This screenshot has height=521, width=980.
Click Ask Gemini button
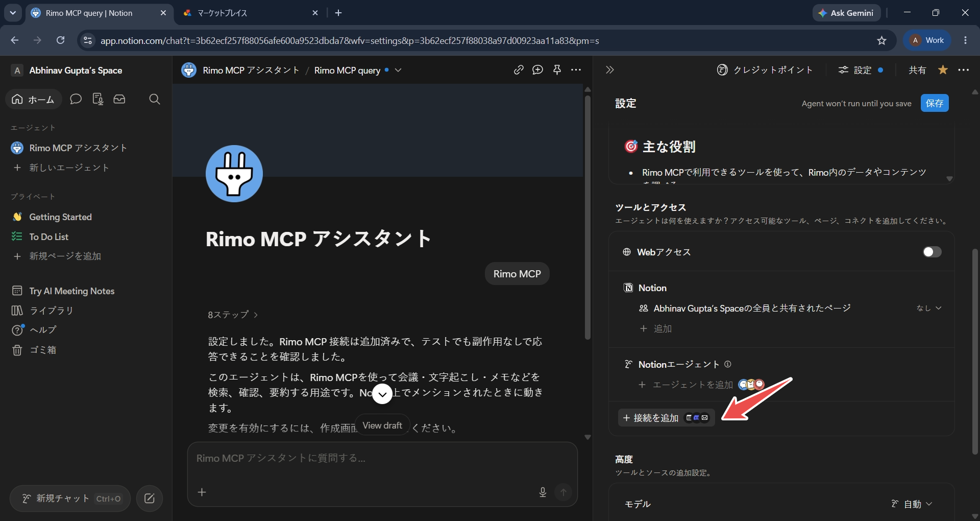[x=846, y=13]
